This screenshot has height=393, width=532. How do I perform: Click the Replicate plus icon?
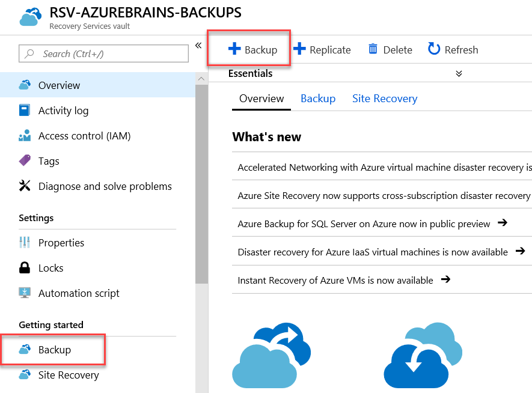(x=299, y=49)
